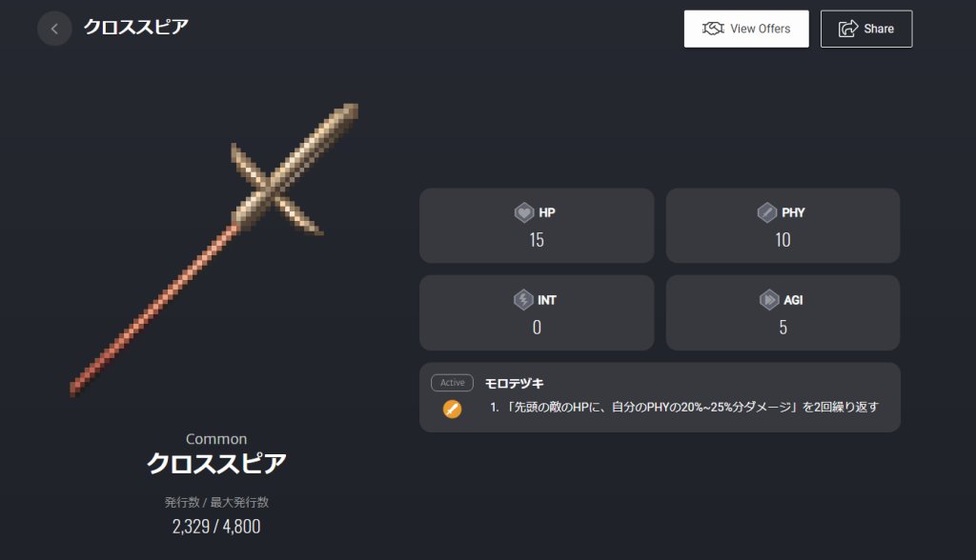Viewport: 976px width, 560px height.
Task: Go back using the left chevron button
Action: point(54,29)
